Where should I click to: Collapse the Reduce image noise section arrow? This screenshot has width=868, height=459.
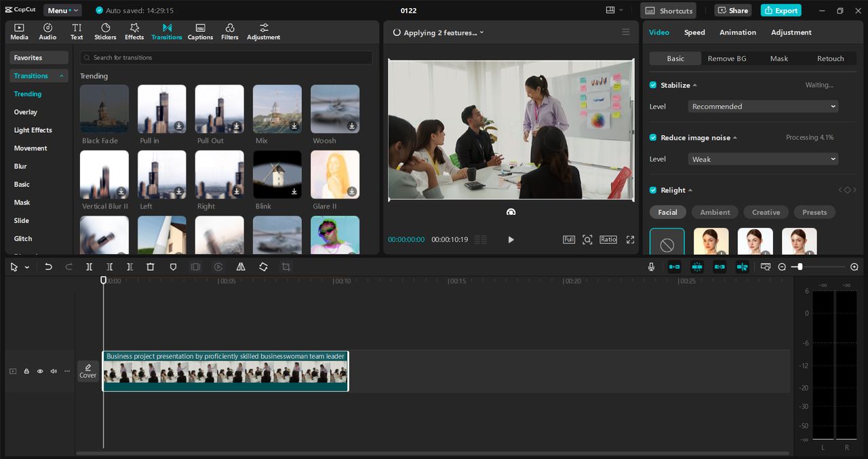click(735, 138)
